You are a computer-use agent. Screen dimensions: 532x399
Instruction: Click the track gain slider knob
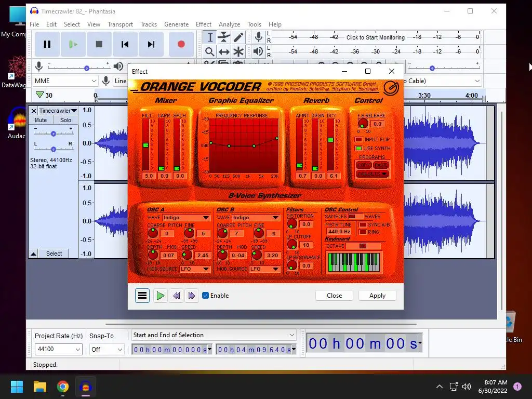[x=54, y=134]
